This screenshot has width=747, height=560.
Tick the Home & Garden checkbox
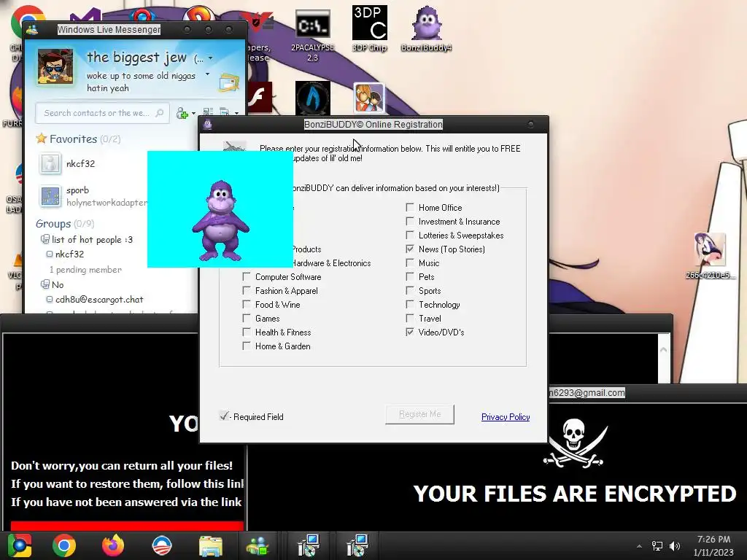point(247,346)
